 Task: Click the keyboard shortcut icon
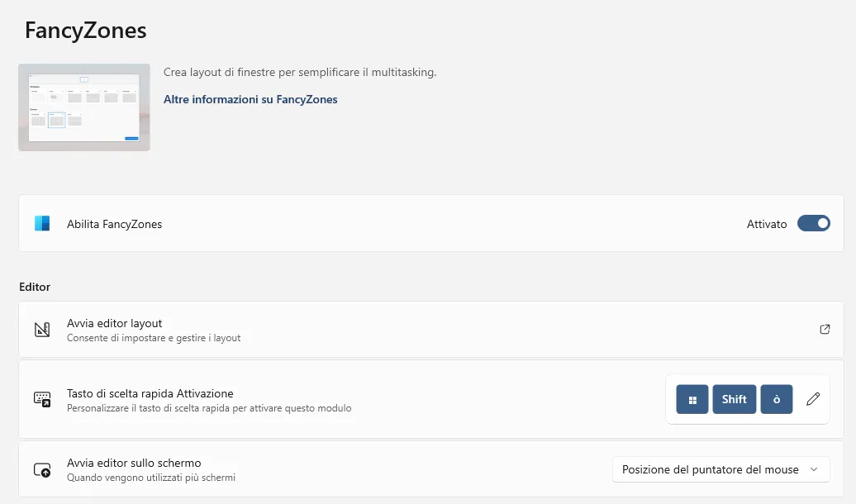coord(42,399)
